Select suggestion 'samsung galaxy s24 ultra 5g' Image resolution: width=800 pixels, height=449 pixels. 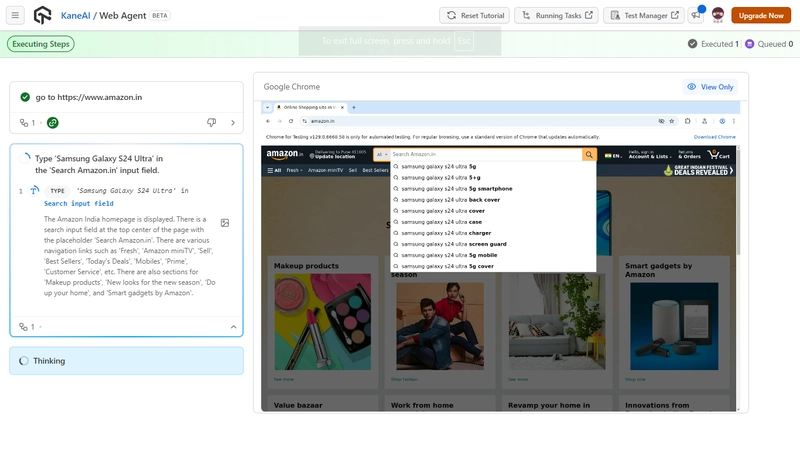[x=493, y=166]
